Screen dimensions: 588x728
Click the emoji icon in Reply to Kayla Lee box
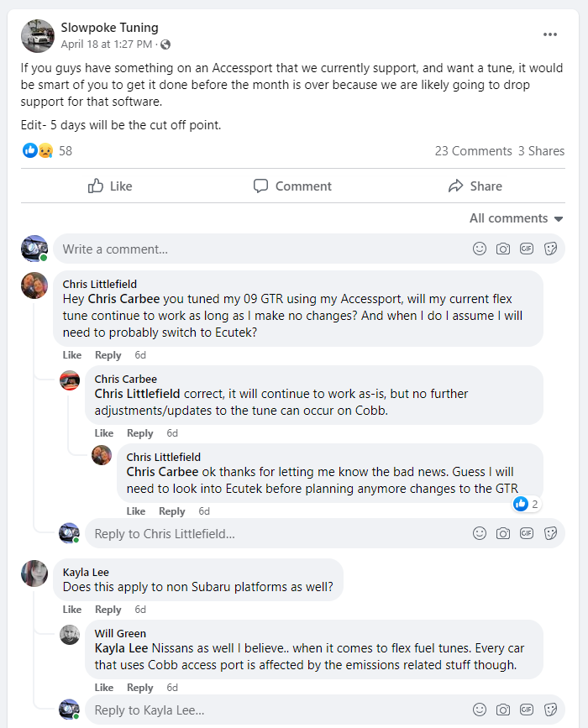pos(480,710)
